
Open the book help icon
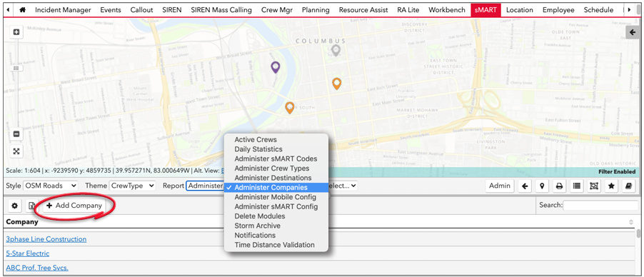point(628,186)
